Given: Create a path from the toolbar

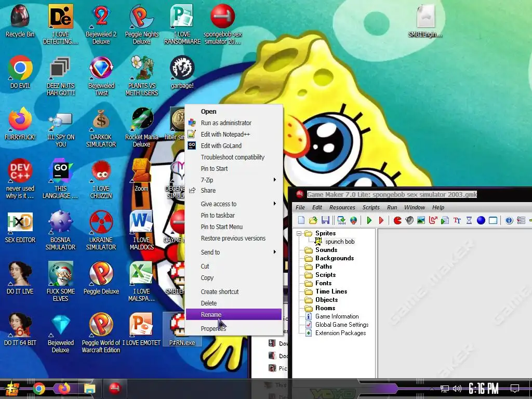Looking at the screenshot, I should coord(433,220).
